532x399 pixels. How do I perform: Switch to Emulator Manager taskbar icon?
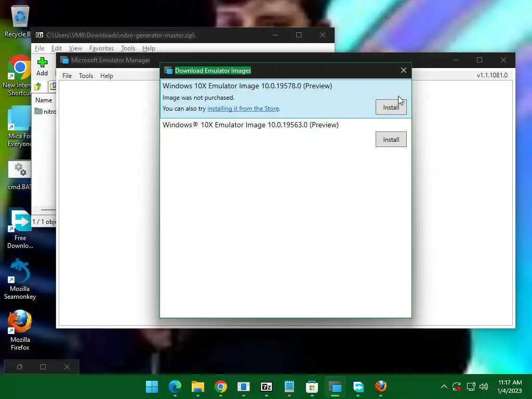(x=335, y=387)
